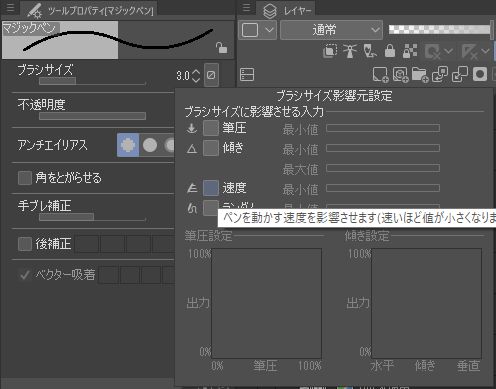
Task: Click the 傾き label text
Action: pyautogui.click(x=233, y=148)
